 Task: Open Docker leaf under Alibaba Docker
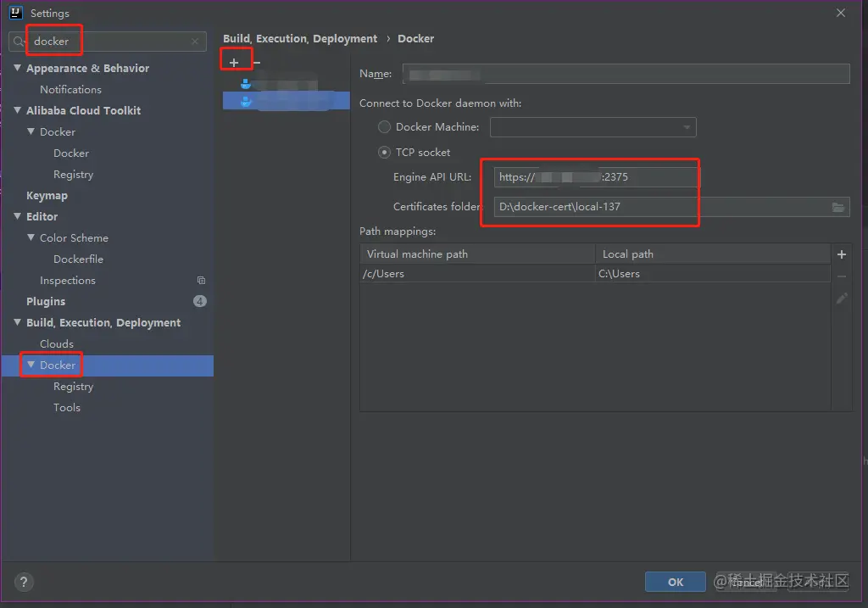coord(71,153)
